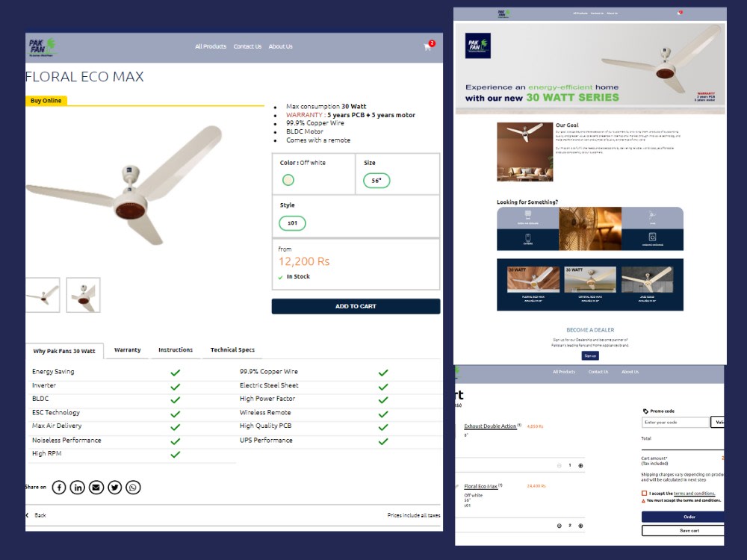Image resolution: width=747 pixels, height=560 pixels.
Task: Open the cart icon on the homepage header
Action: pos(679,13)
